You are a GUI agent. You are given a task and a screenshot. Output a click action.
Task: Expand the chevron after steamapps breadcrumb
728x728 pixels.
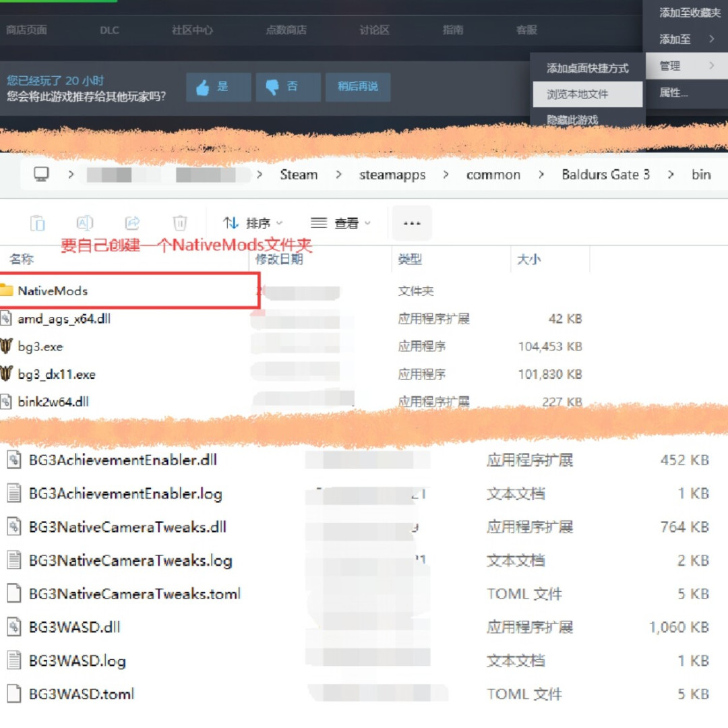[446, 175]
